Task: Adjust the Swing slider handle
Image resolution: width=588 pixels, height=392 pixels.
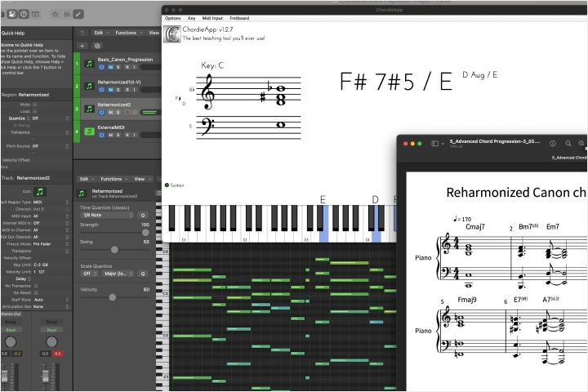Action: [x=114, y=249]
